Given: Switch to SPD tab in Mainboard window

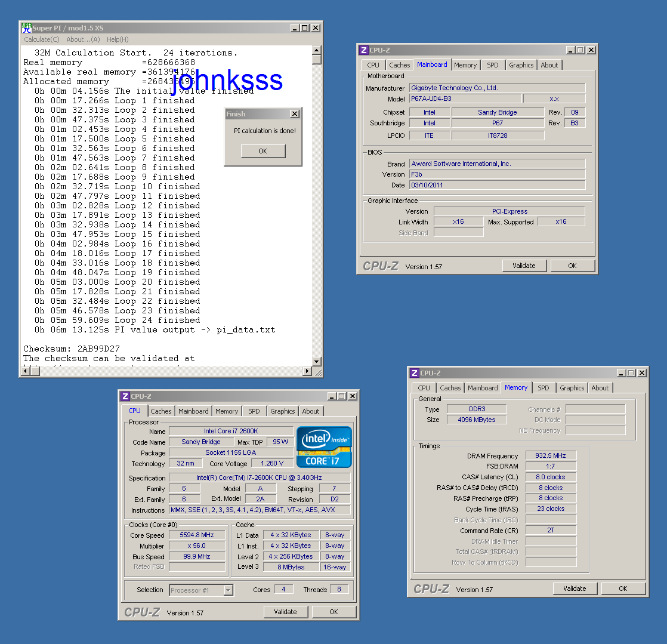Looking at the screenshot, I should (493, 65).
